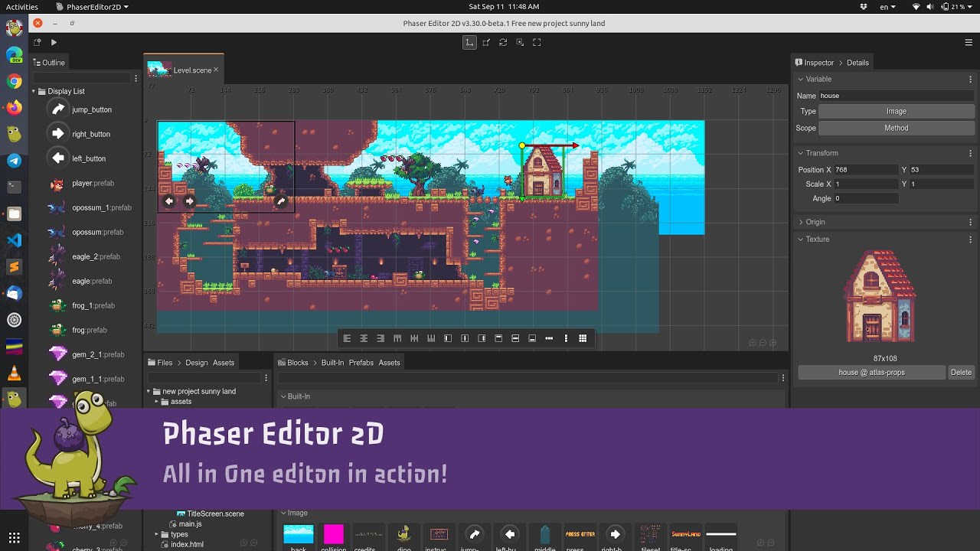Select the origin tool in the top toolbar
The width and height of the screenshot is (980, 551).
coord(520,43)
